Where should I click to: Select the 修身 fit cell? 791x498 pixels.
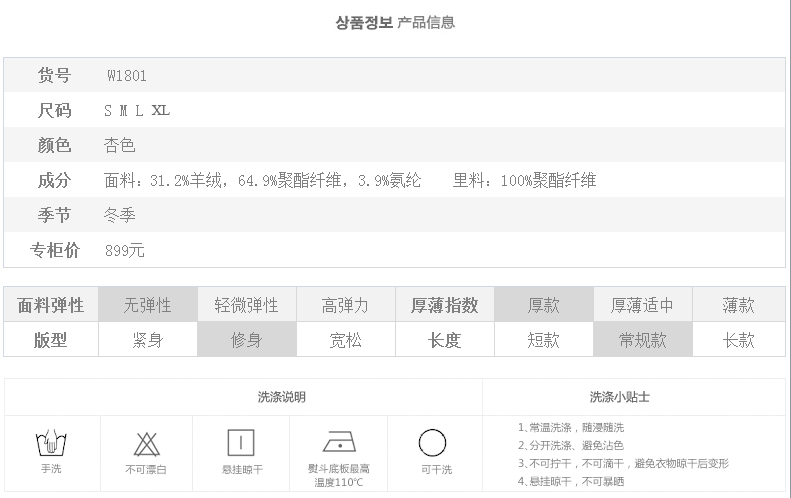pyautogui.click(x=247, y=340)
